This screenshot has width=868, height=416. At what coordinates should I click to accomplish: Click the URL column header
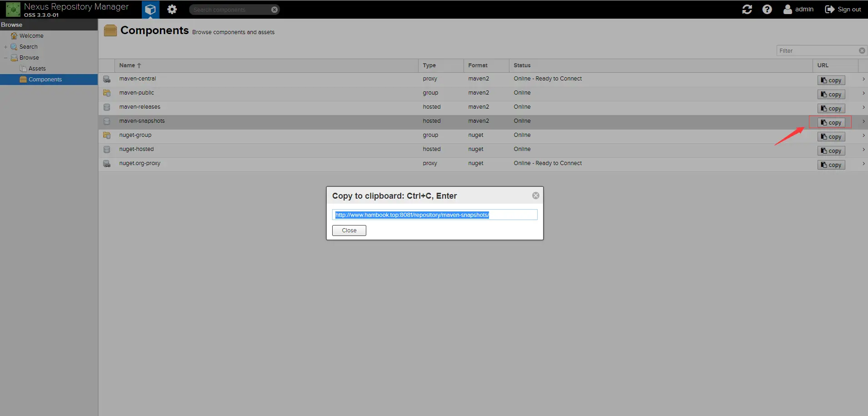coord(835,65)
